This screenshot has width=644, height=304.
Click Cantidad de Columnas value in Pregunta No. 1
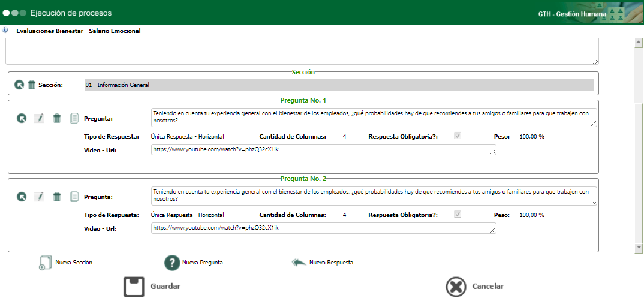pyautogui.click(x=344, y=136)
